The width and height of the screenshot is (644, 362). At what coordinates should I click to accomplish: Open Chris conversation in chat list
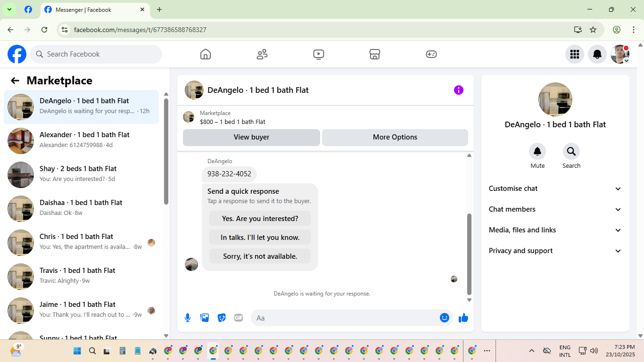pos(82,243)
